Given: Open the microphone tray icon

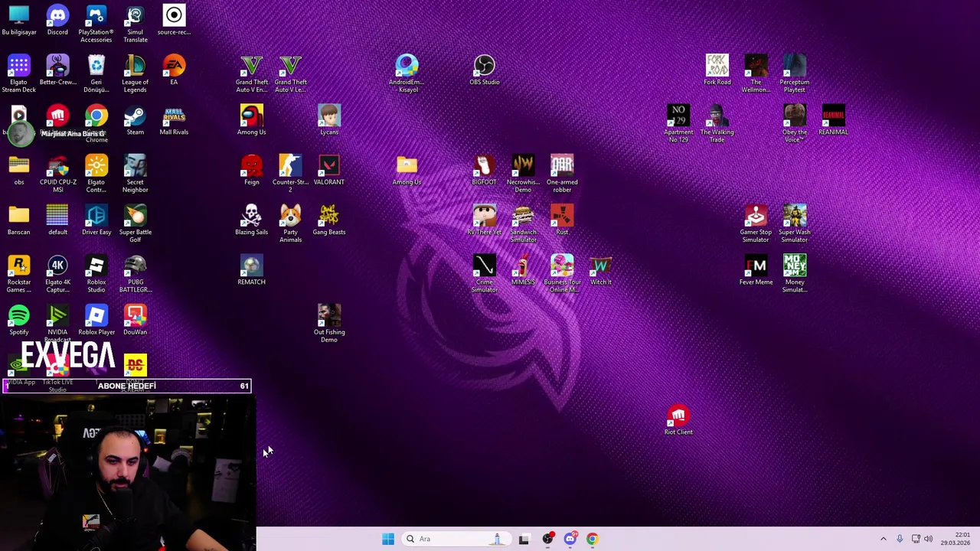Looking at the screenshot, I should click(x=900, y=539).
